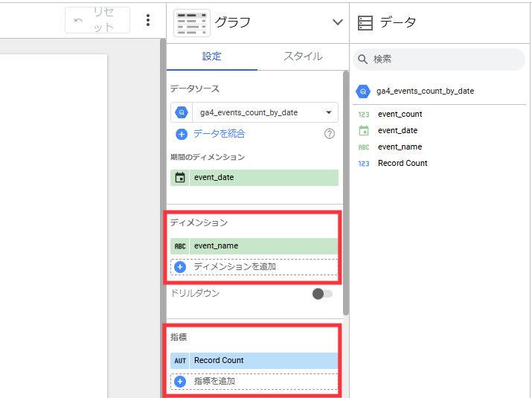Viewport: 532px width, 398px height.
Task: Select the event_name dimension chip
Action: (x=254, y=246)
